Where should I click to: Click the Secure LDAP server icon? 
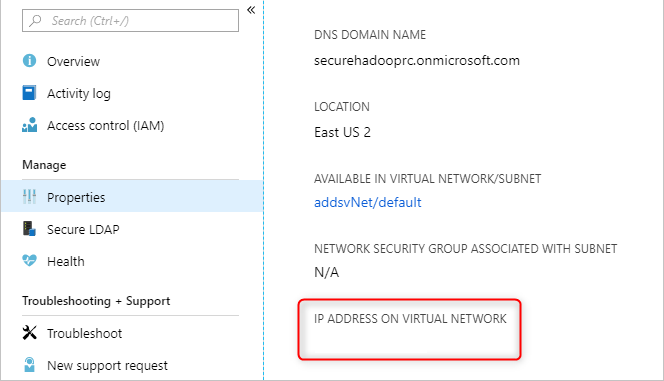pyautogui.click(x=29, y=229)
